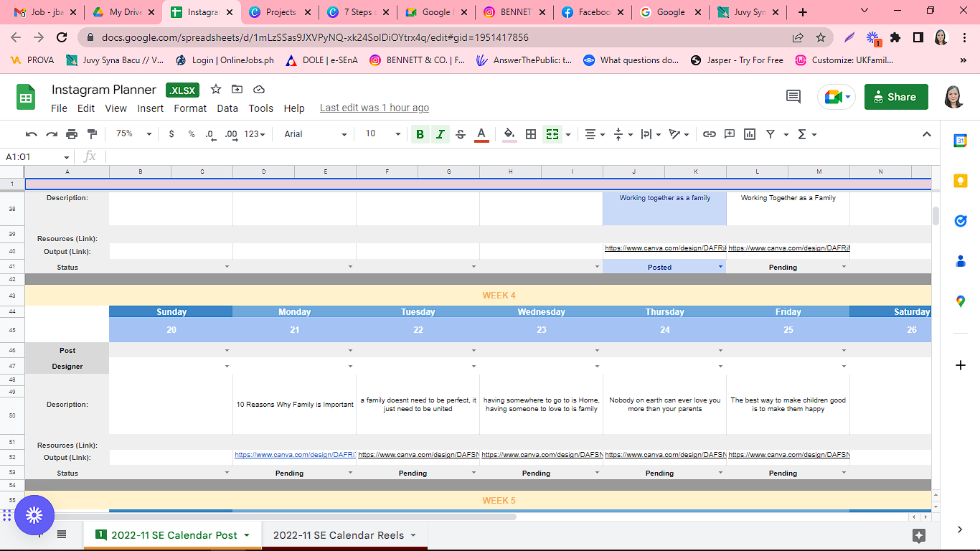Image resolution: width=980 pixels, height=551 pixels.
Task: Increase decimal places with .00 icon
Action: point(231,134)
